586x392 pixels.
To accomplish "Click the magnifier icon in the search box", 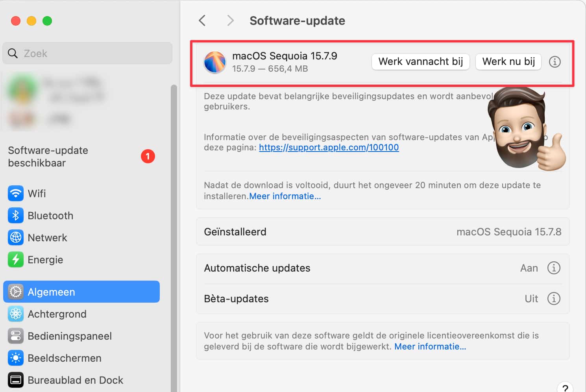I will (x=13, y=54).
